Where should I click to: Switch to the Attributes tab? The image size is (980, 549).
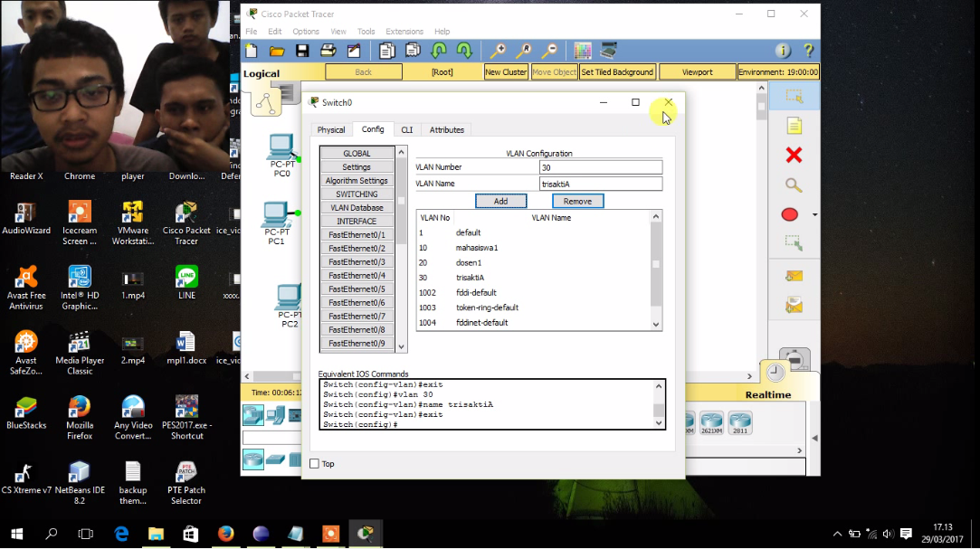tap(447, 130)
